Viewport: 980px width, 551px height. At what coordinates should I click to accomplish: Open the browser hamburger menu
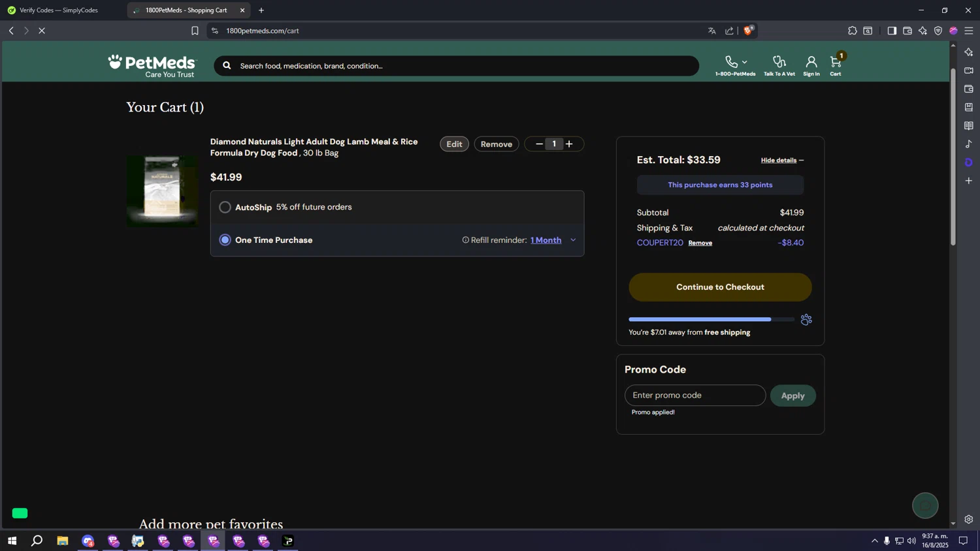pyautogui.click(x=969, y=31)
